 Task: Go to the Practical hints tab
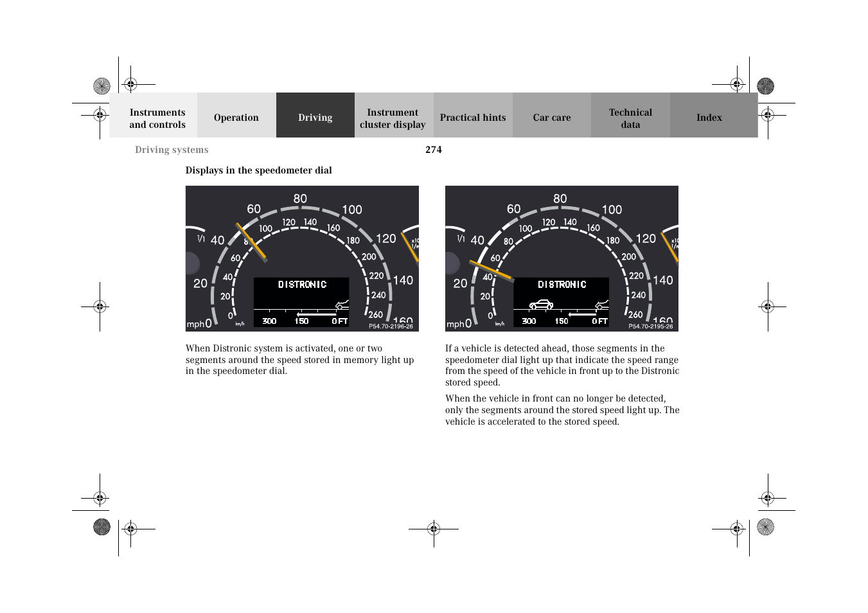[473, 115]
